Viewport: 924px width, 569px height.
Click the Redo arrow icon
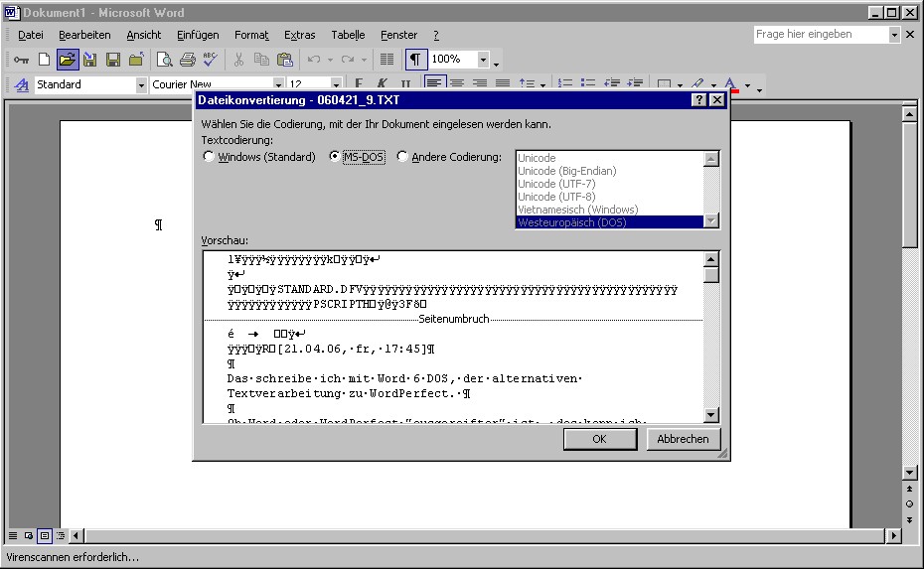click(x=349, y=60)
